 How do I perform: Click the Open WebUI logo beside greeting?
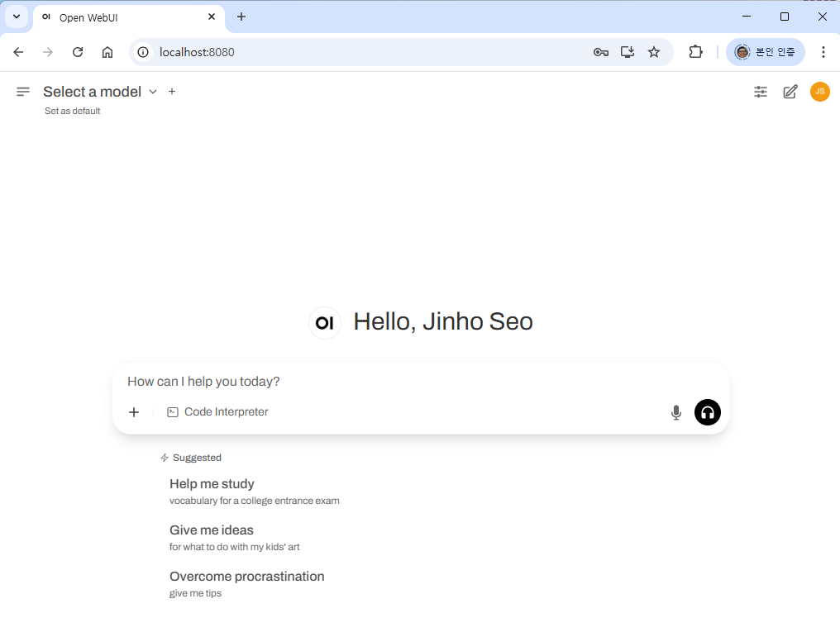click(x=325, y=323)
